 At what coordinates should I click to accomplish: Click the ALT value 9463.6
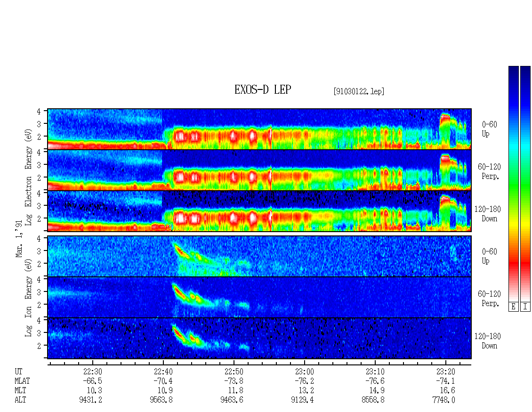pyautogui.click(x=232, y=400)
